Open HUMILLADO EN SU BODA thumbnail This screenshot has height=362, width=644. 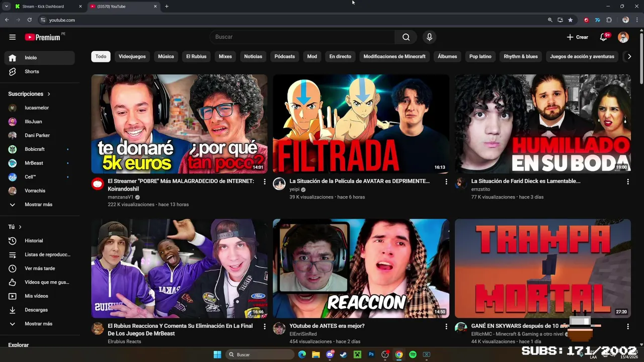542,124
